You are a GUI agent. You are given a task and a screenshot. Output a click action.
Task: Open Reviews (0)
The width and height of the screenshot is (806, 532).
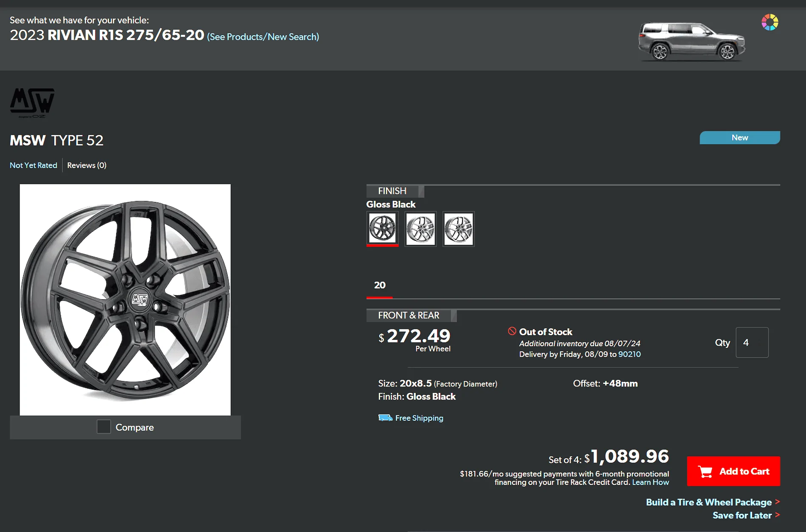click(87, 165)
